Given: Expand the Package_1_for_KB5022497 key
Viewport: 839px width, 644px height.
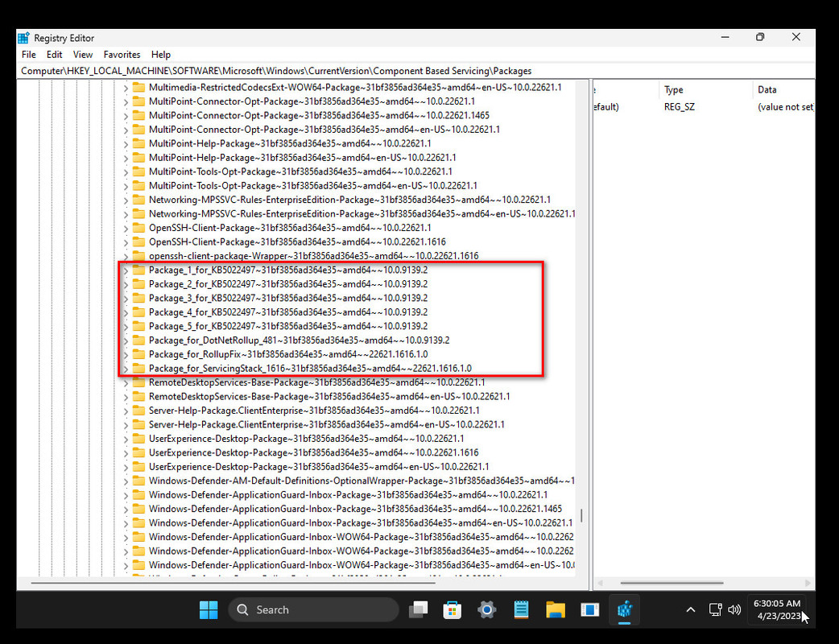Looking at the screenshot, I should [126, 270].
